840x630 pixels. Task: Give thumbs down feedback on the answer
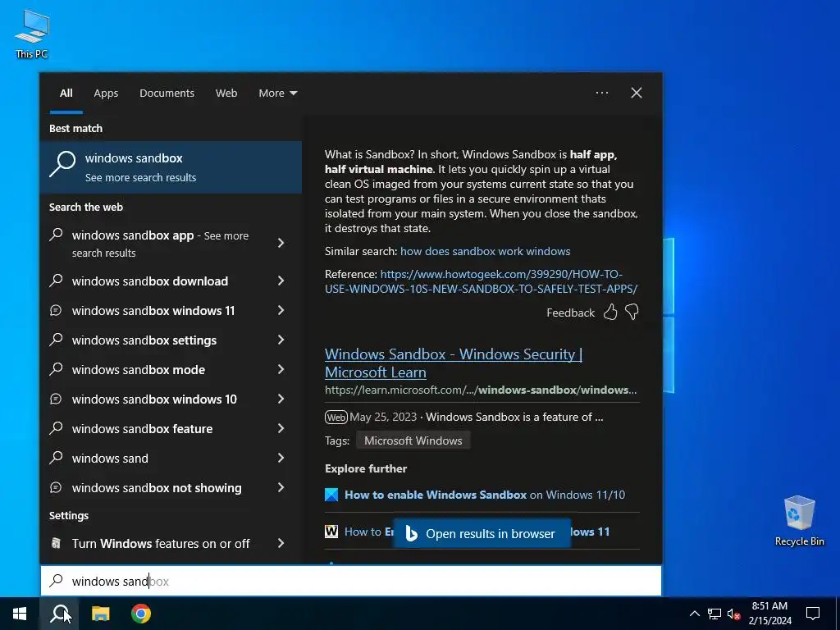[632, 313]
